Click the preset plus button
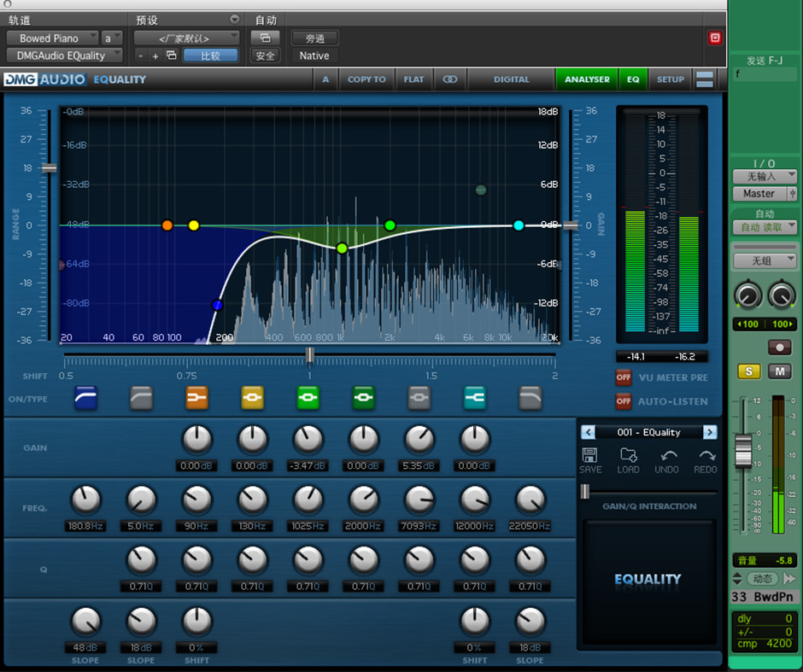The image size is (803, 672). pos(155,56)
